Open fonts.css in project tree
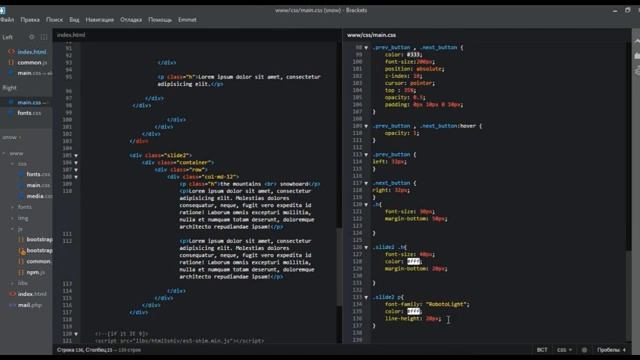640x360 pixels. click(38, 174)
